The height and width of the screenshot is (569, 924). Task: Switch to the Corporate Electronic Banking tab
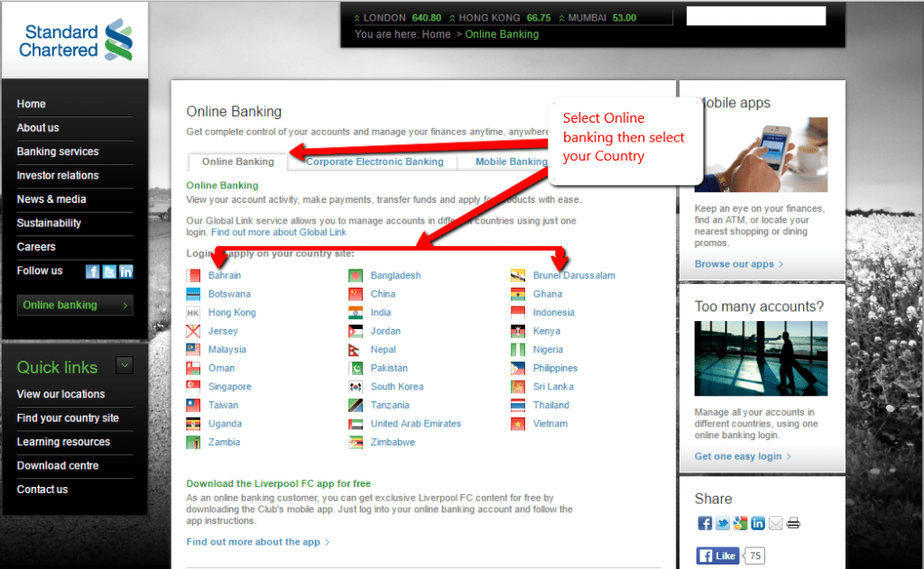[x=375, y=161]
